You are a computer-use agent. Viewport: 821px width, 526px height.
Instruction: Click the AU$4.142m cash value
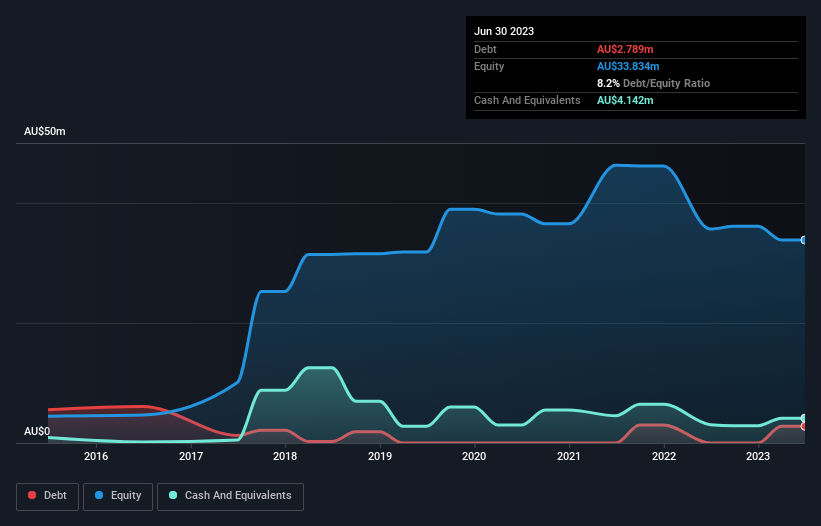click(625, 100)
